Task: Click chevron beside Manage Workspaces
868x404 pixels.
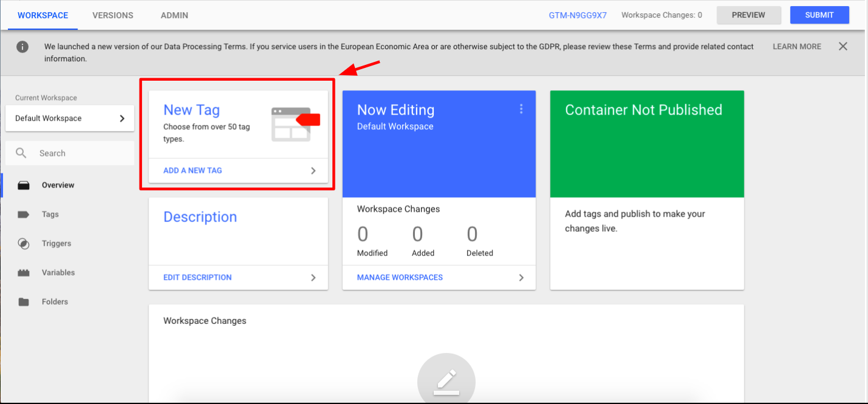Action: (x=520, y=278)
